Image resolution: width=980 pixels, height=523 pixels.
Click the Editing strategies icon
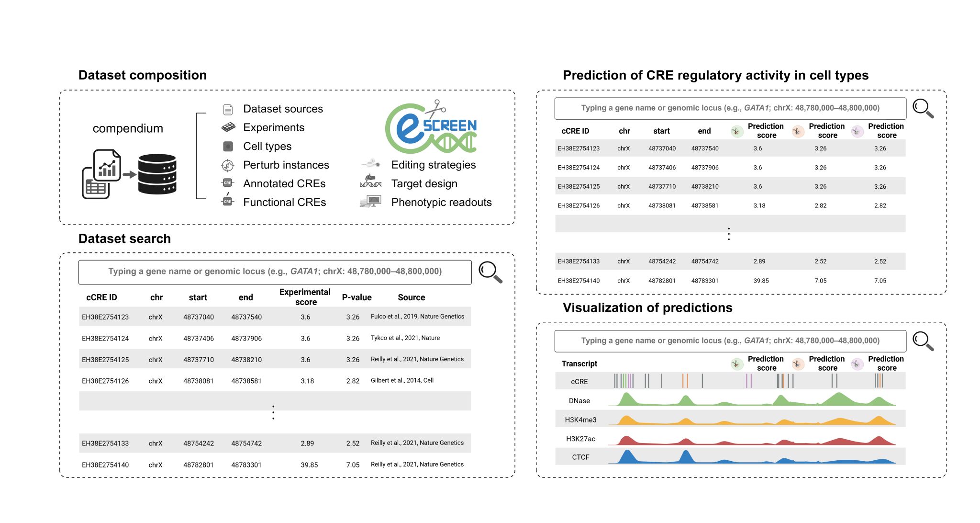point(371,164)
